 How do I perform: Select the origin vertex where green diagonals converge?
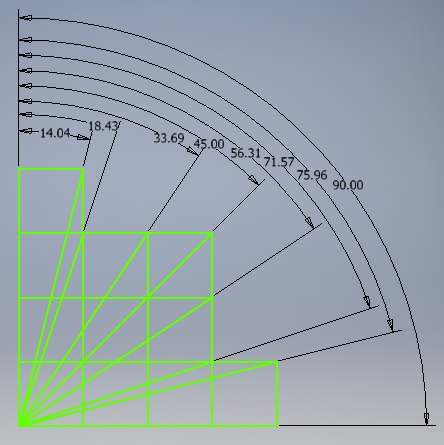click(x=19, y=425)
